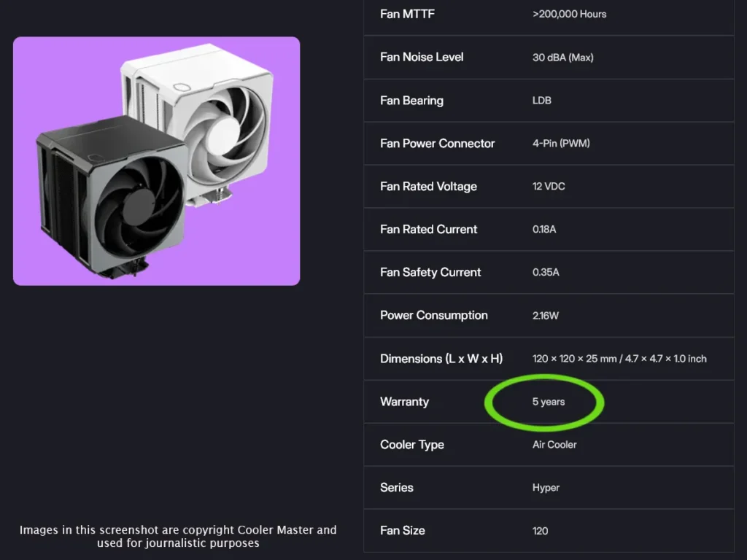This screenshot has width=747, height=560.
Task: Select the LDB bearing value
Action: [541, 101]
